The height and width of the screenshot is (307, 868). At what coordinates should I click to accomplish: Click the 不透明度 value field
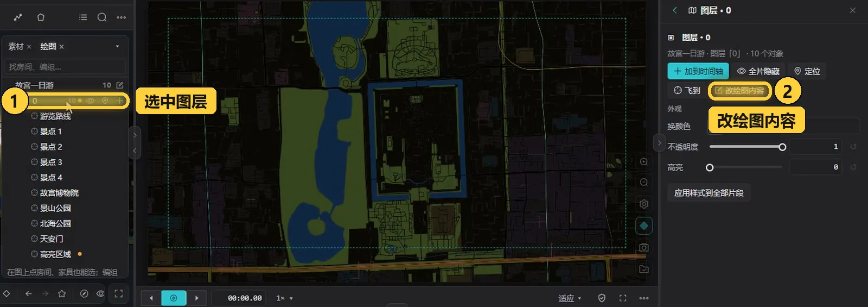tap(816, 147)
